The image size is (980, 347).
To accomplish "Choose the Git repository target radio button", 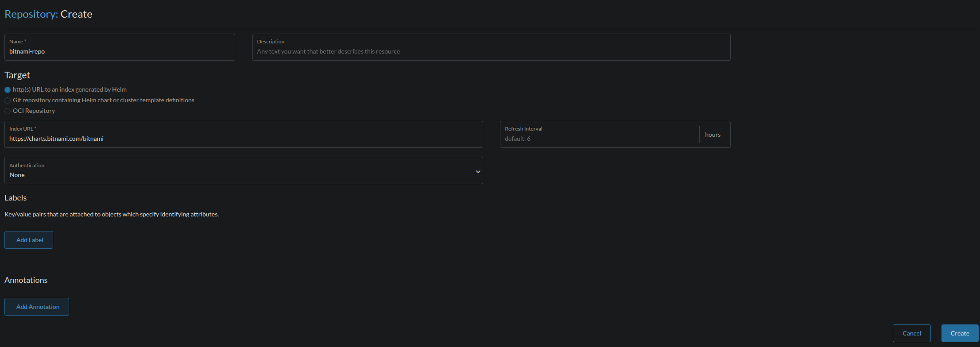I will click(8, 100).
